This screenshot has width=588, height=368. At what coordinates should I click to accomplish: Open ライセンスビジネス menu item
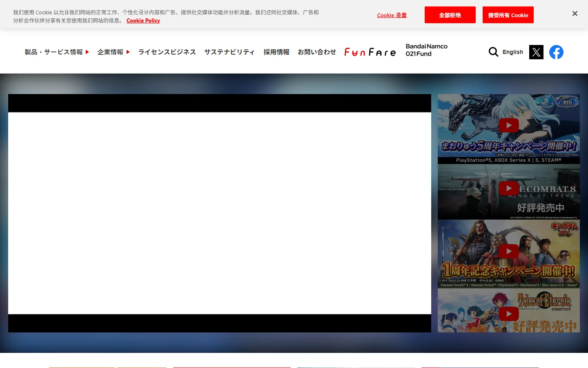coord(167,52)
